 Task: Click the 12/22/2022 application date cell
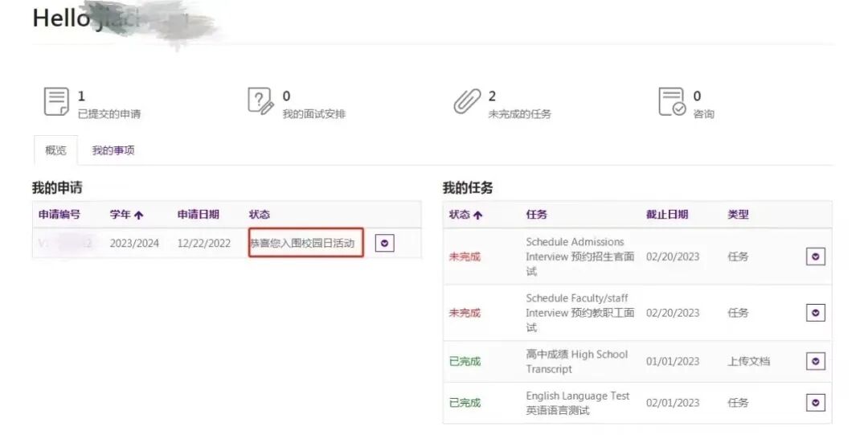[x=203, y=244]
